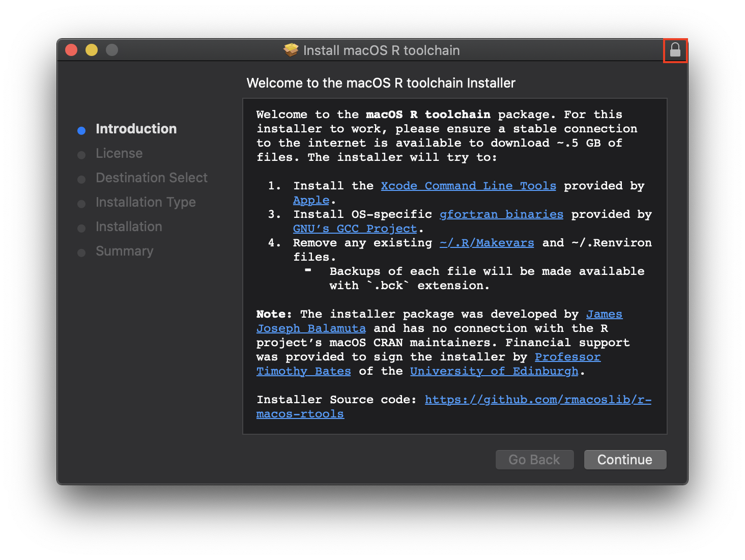
Task: Click the window title 'Install macOS R toolchain'
Action: click(382, 50)
